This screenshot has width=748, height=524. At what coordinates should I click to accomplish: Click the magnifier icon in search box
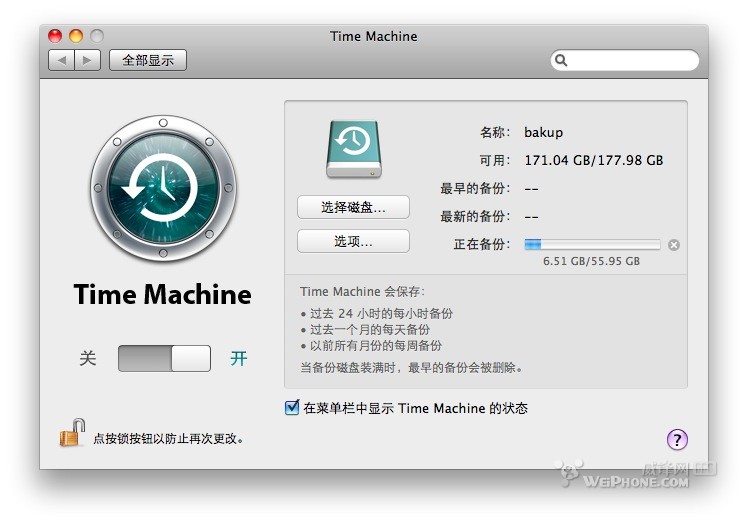(x=562, y=60)
